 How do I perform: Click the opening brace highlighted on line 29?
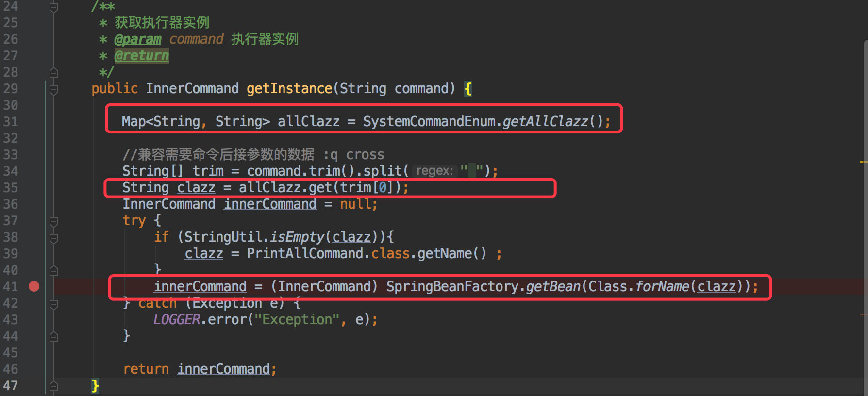click(x=468, y=89)
